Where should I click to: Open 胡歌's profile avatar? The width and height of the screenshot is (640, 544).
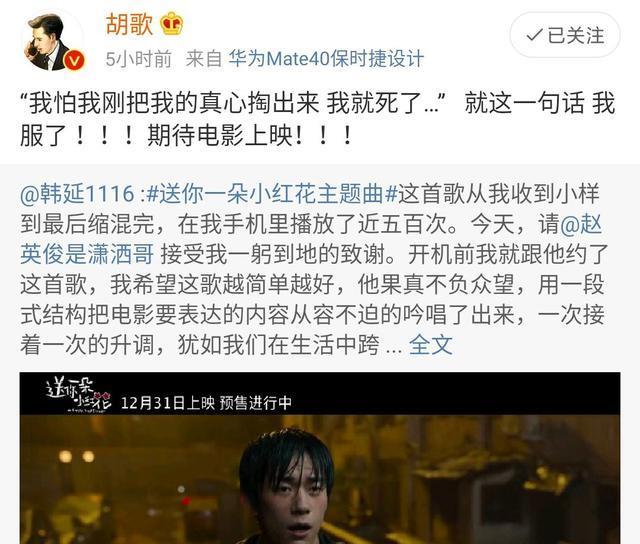52,41
